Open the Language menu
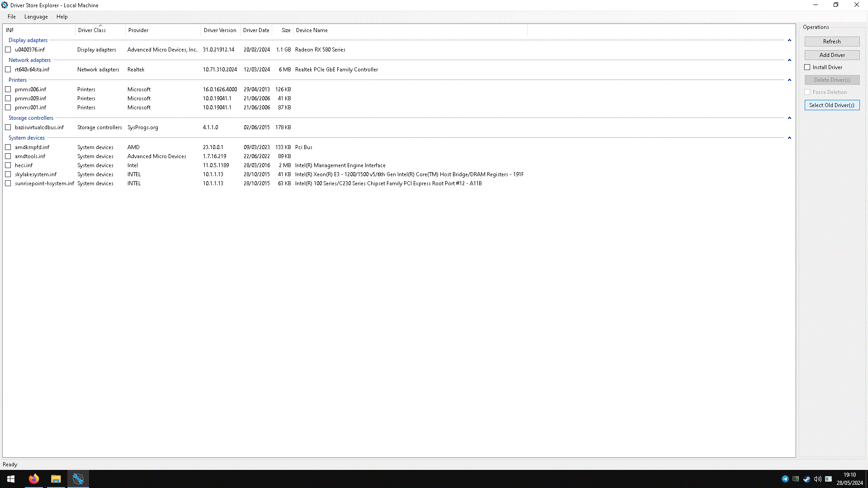The height and width of the screenshot is (488, 868). (x=36, y=17)
